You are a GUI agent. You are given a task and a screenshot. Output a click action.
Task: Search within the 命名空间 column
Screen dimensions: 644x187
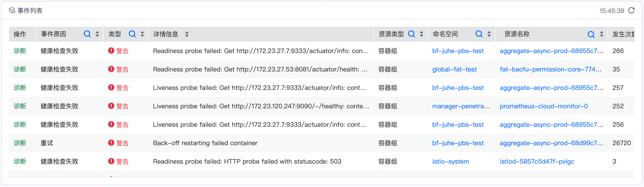pyautogui.click(x=479, y=34)
